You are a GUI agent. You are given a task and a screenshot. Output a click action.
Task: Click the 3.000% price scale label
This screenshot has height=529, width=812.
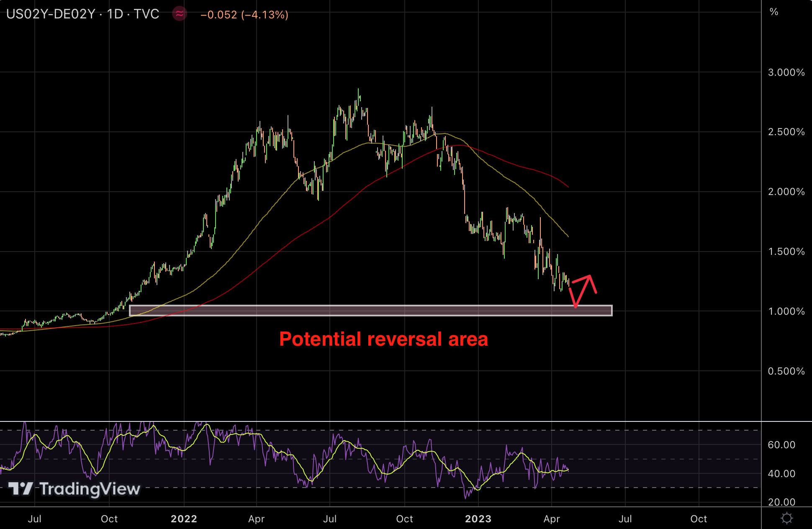tap(786, 72)
